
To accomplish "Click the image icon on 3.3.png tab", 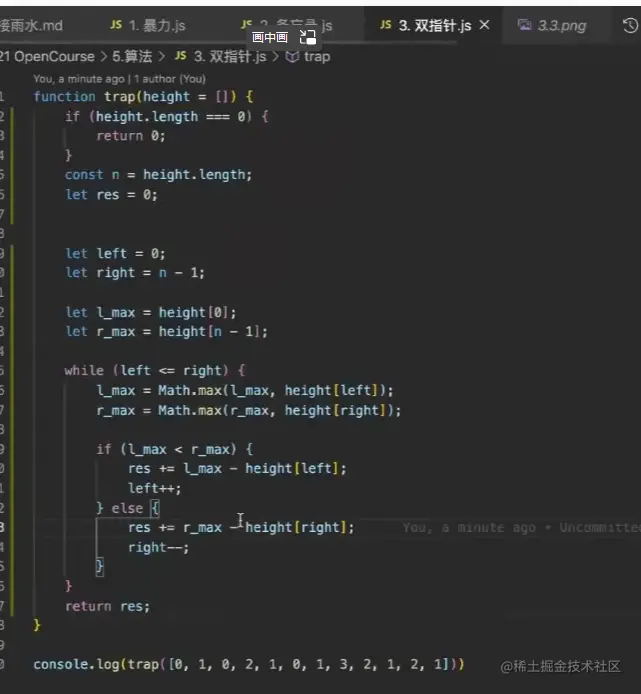I will pos(525,25).
